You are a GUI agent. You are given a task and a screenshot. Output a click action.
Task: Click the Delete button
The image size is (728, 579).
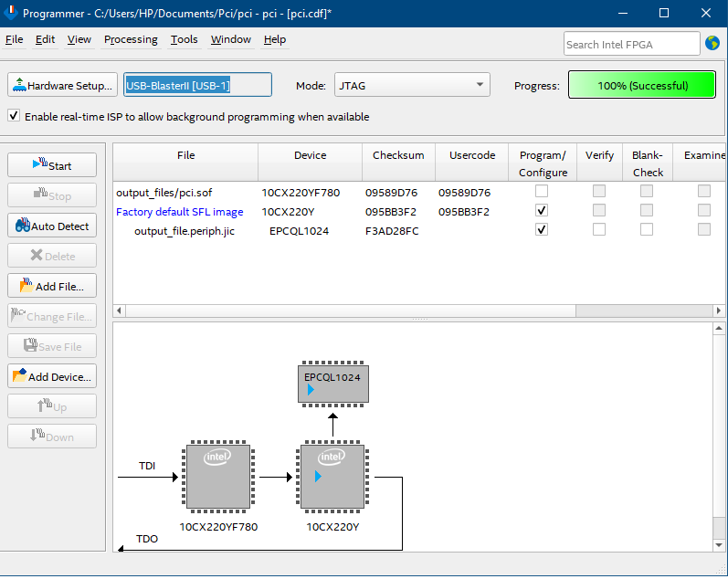click(52, 256)
